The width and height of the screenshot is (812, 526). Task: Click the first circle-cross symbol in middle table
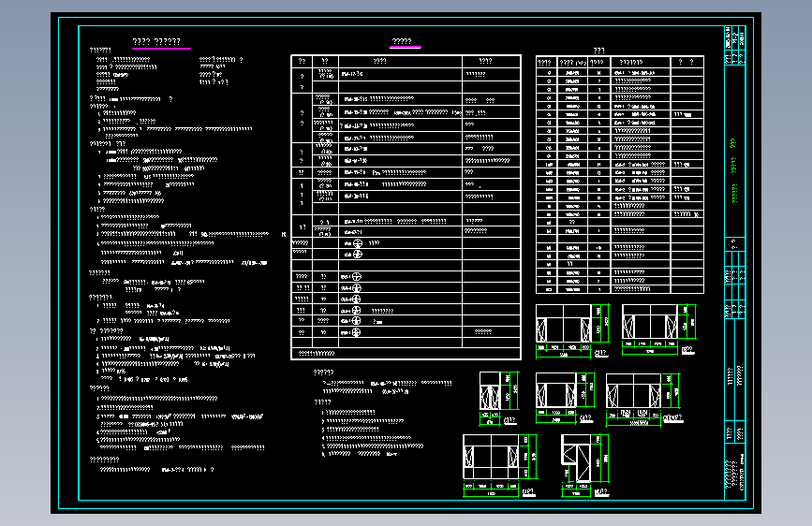pos(358,242)
